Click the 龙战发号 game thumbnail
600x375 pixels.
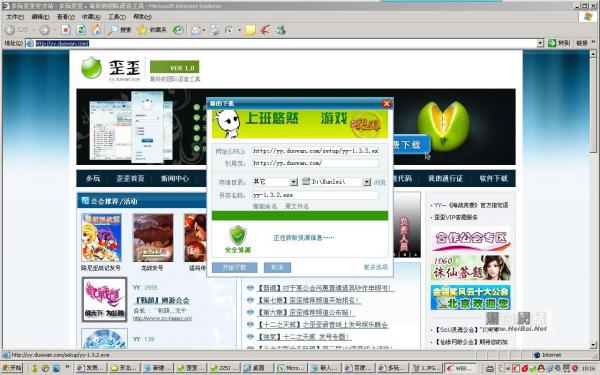[x=153, y=238]
